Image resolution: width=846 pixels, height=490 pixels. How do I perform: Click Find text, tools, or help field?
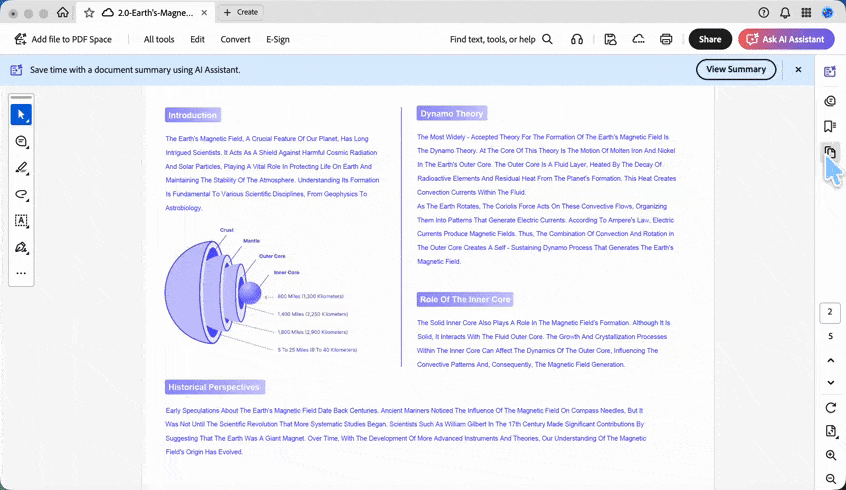[x=493, y=39]
